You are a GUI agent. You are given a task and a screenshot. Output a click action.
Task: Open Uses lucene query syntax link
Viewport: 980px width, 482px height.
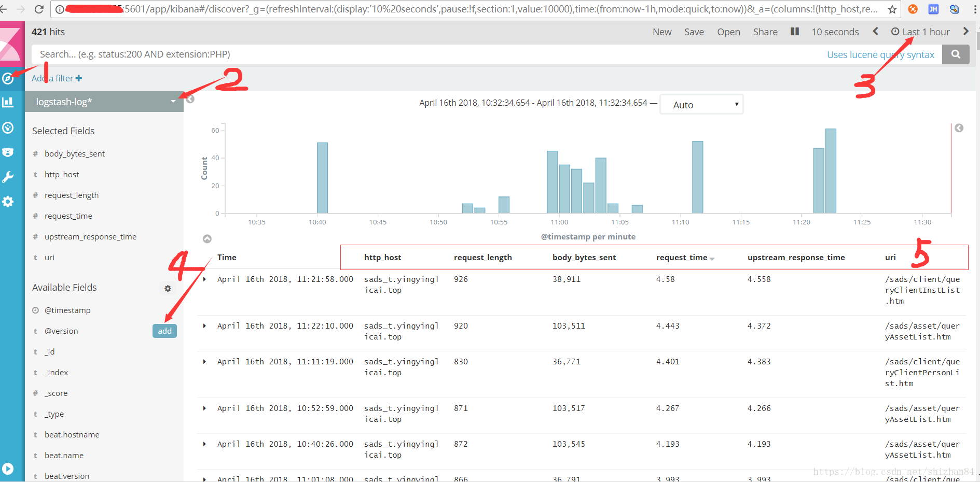tap(880, 54)
